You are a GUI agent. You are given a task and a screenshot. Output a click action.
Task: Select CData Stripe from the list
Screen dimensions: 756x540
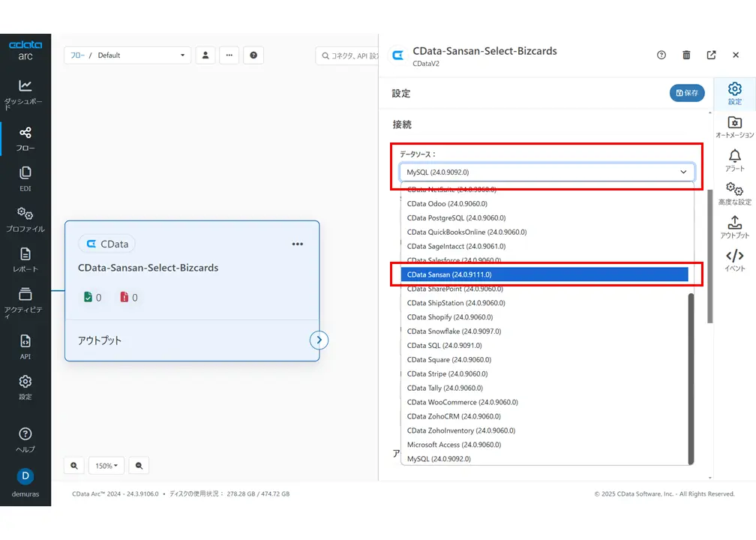pyautogui.click(x=544, y=373)
